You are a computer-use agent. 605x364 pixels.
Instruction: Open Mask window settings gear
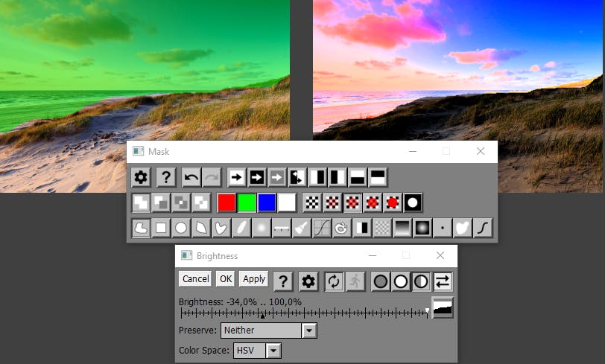141,177
